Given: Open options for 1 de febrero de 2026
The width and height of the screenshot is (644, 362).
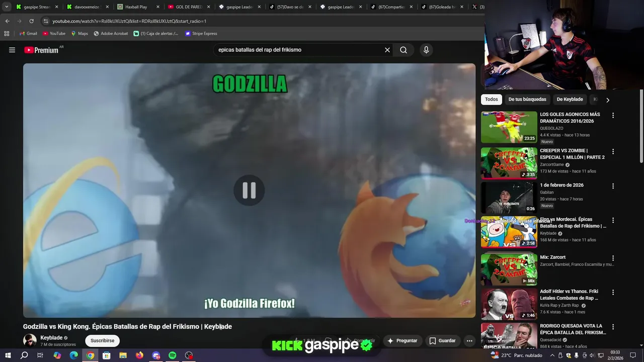Looking at the screenshot, I should click(613, 186).
